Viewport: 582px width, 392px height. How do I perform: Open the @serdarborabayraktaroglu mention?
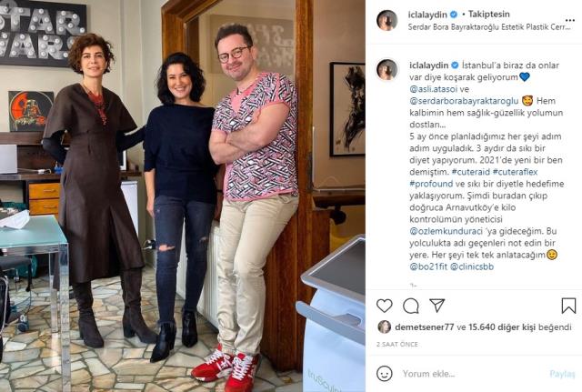click(x=464, y=101)
